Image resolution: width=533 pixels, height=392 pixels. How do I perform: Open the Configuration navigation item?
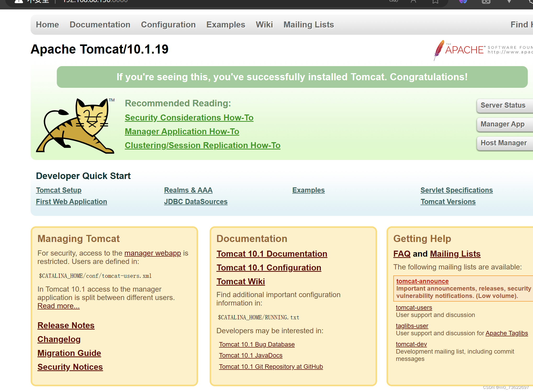click(168, 25)
